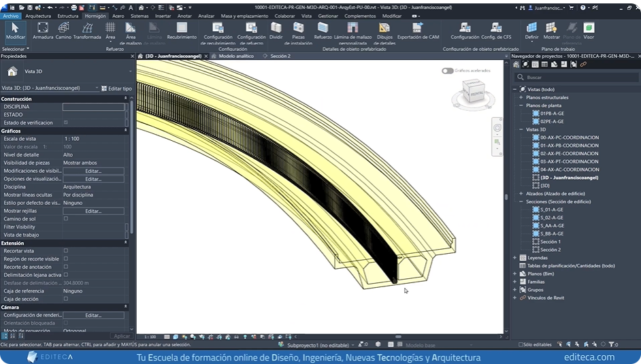This screenshot has height=364, width=641.
Task: Enable the Recortar vista checkbox
Action: pyautogui.click(x=66, y=251)
